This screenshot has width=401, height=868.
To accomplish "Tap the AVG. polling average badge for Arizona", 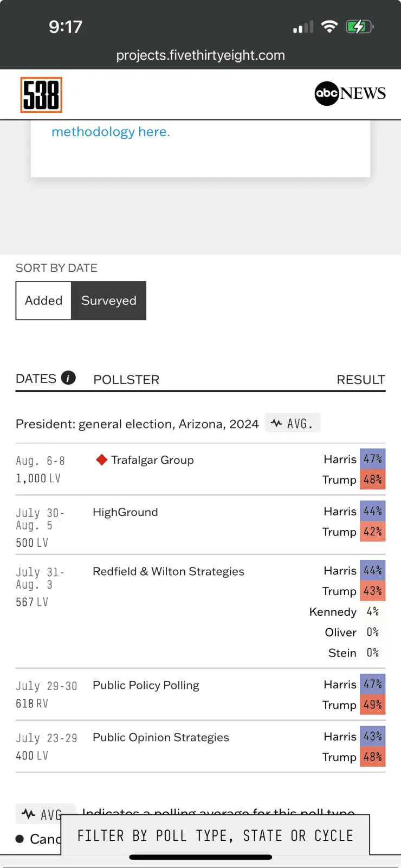I will click(293, 423).
